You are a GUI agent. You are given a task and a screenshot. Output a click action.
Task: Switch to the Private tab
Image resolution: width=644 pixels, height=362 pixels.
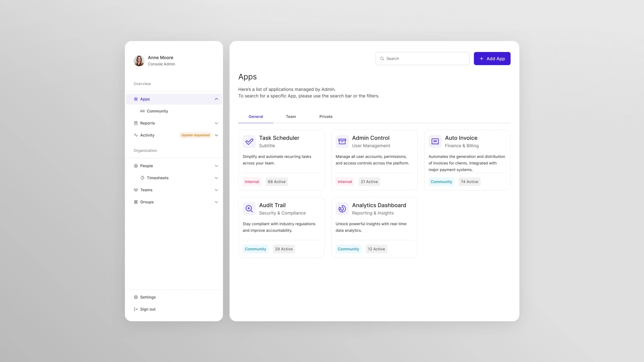(326, 117)
